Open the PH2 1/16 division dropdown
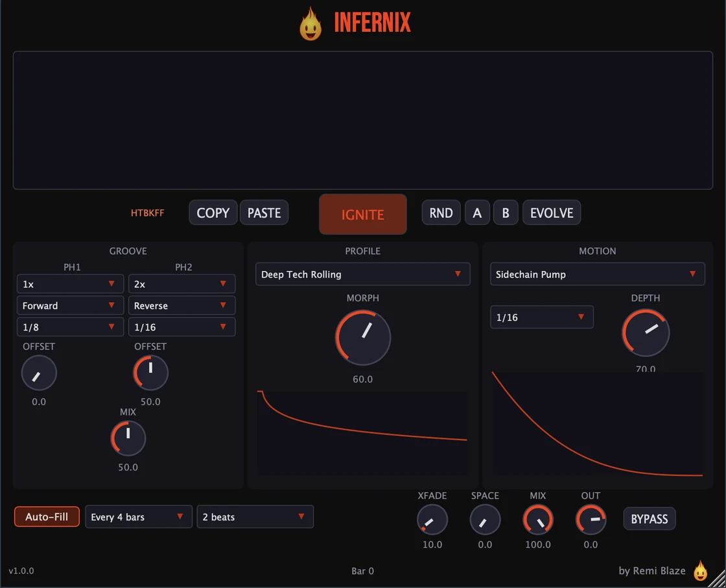This screenshot has height=588, width=726. click(181, 327)
